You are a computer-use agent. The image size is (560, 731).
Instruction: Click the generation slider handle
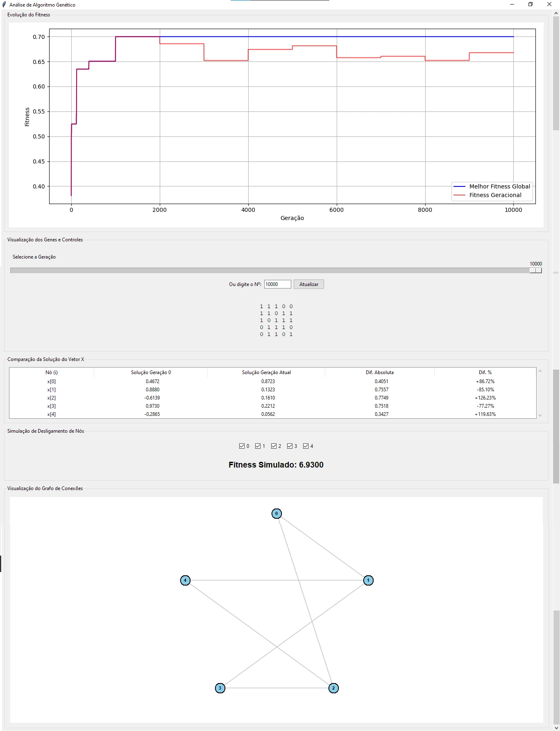(x=535, y=270)
